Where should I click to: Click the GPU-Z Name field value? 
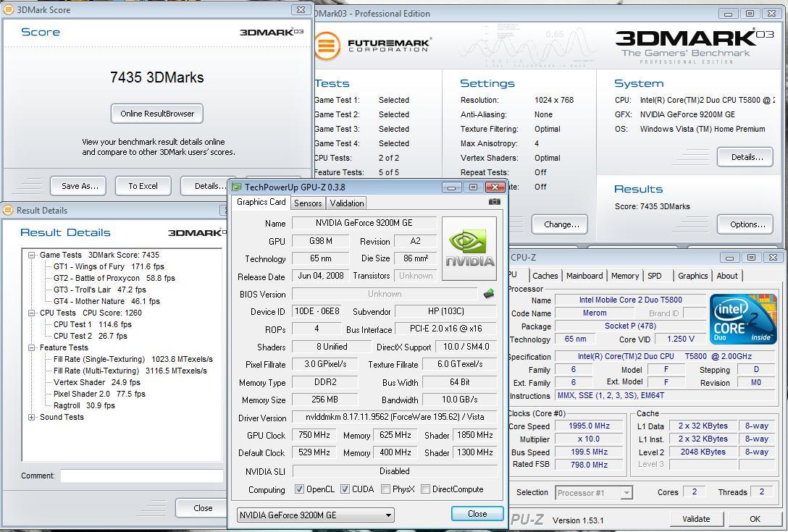[364, 223]
